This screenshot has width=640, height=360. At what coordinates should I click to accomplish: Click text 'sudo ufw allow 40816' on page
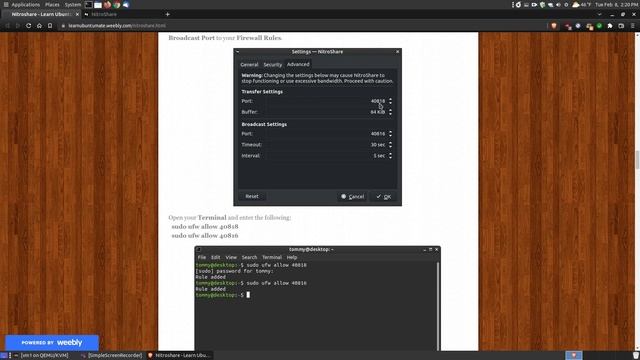[x=205, y=236]
